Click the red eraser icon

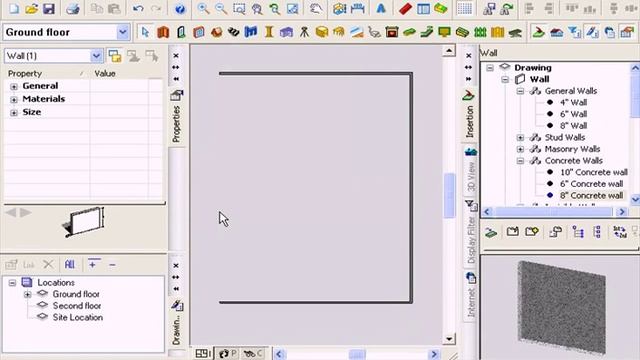click(x=405, y=9)
